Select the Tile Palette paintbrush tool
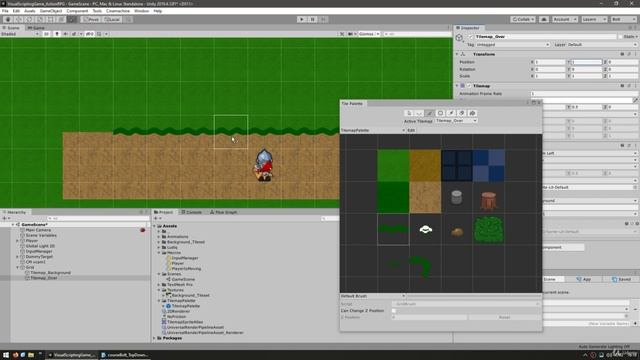The image size is (640, 360). [x=430, y=113]
